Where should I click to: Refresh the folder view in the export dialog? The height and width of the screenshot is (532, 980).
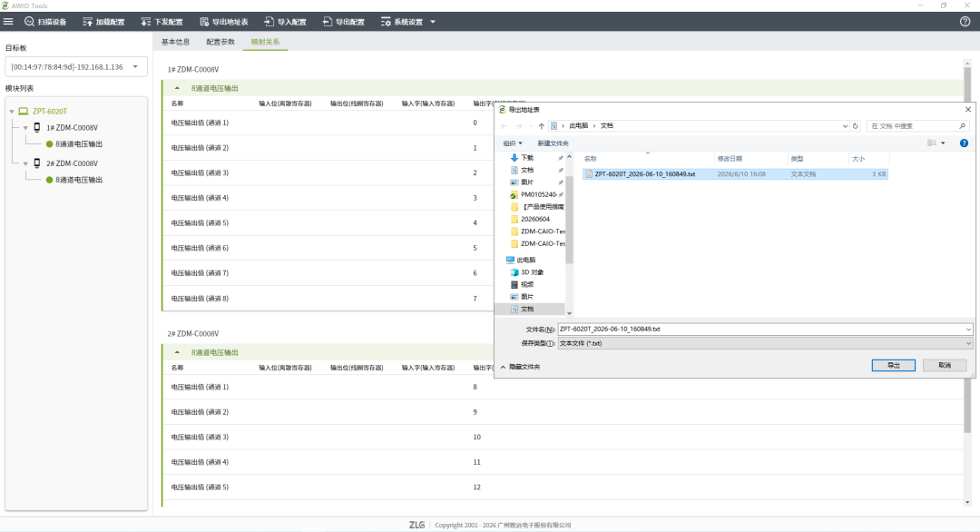[856, 125]
